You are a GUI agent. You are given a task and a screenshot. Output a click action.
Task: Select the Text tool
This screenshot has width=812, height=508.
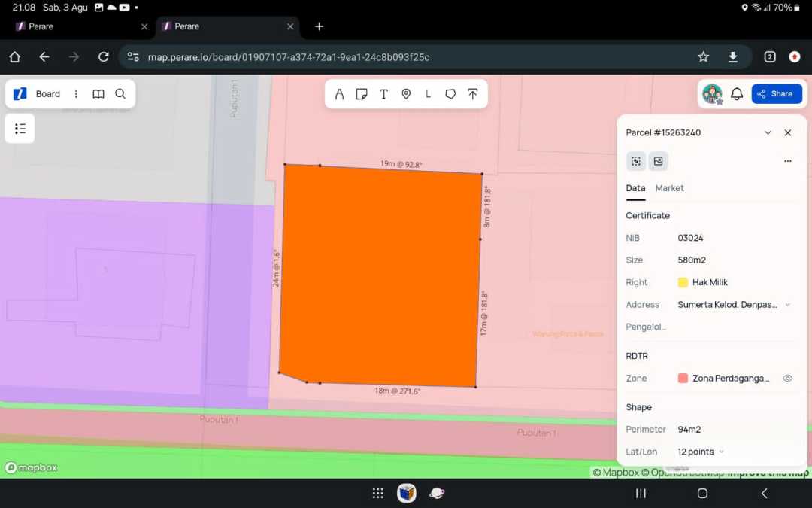coord(383,94)
